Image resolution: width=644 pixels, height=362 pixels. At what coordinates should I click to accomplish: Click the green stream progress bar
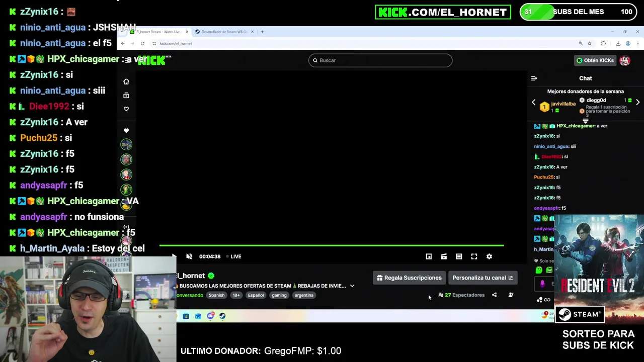pos(331,245)
